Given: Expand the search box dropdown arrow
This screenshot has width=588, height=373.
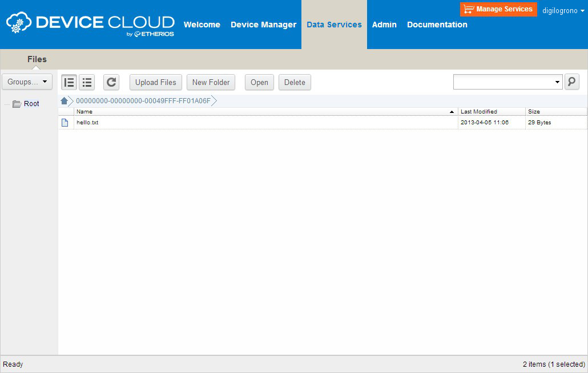Looking at the screenshot, I should 557,83.
